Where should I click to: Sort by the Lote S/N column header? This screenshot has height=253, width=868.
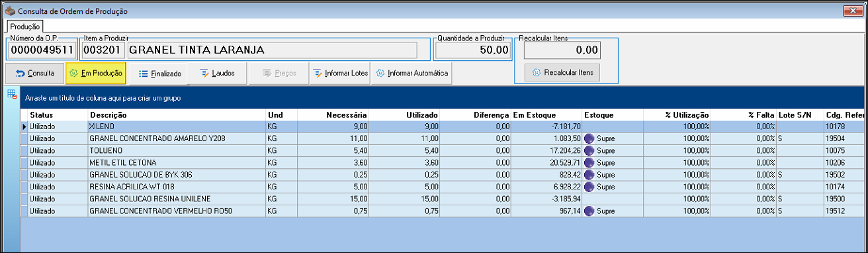pos(800,115)
